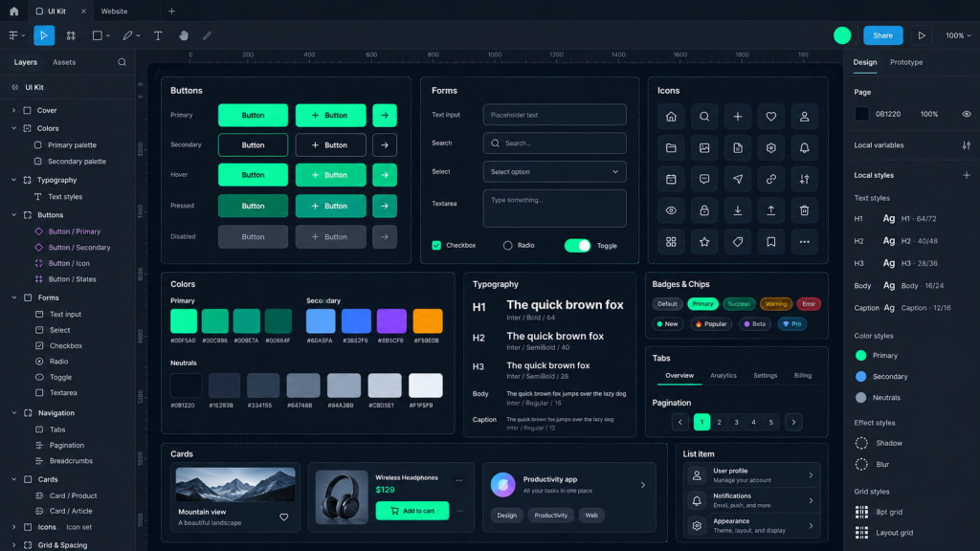980x551 pixels.
Task: Present prototype with play button
Action: (x=922, y=35)
